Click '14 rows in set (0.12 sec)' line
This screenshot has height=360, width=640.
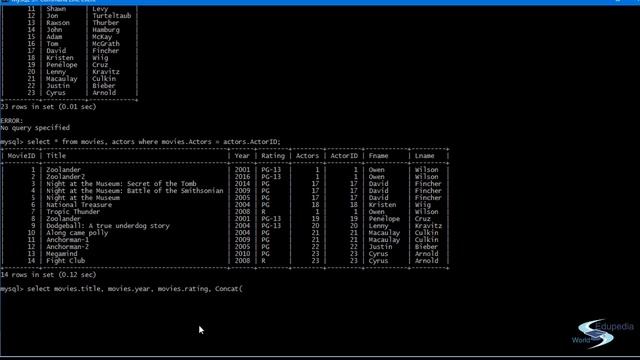click(48, 275)
